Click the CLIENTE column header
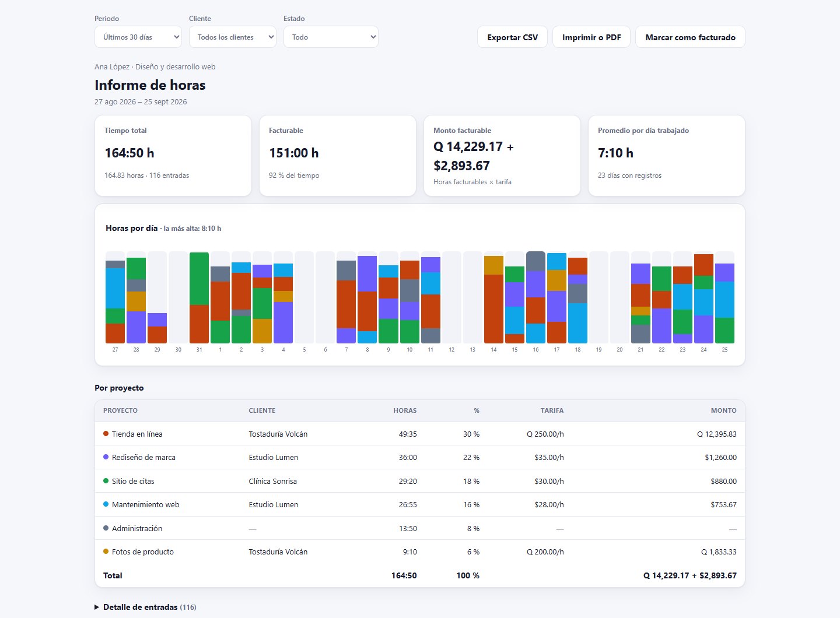Screen dimensions: 840x618 click(x=262, y=410)
